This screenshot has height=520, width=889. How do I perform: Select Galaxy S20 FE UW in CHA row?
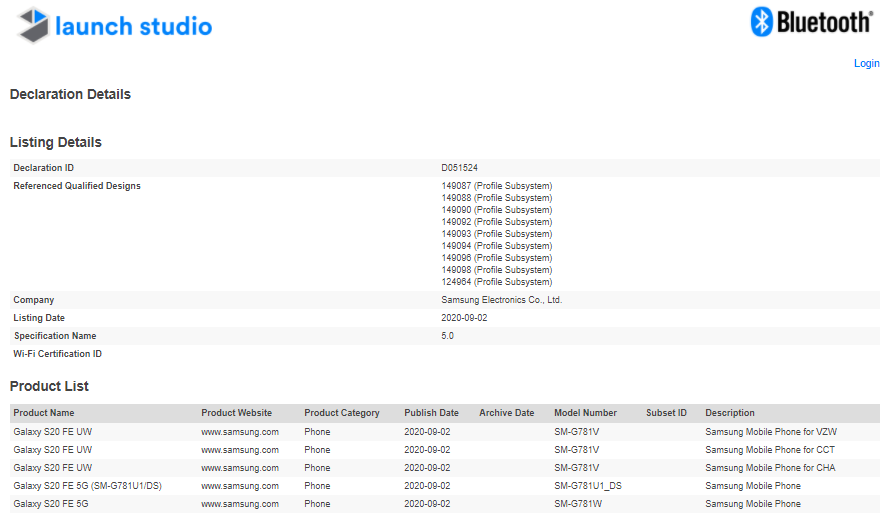click(53, 468)
